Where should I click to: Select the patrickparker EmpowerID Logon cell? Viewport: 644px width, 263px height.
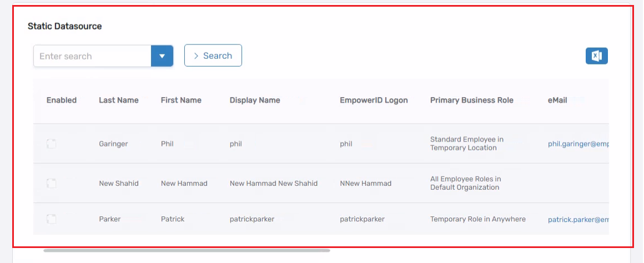click(x=362, y=219)
